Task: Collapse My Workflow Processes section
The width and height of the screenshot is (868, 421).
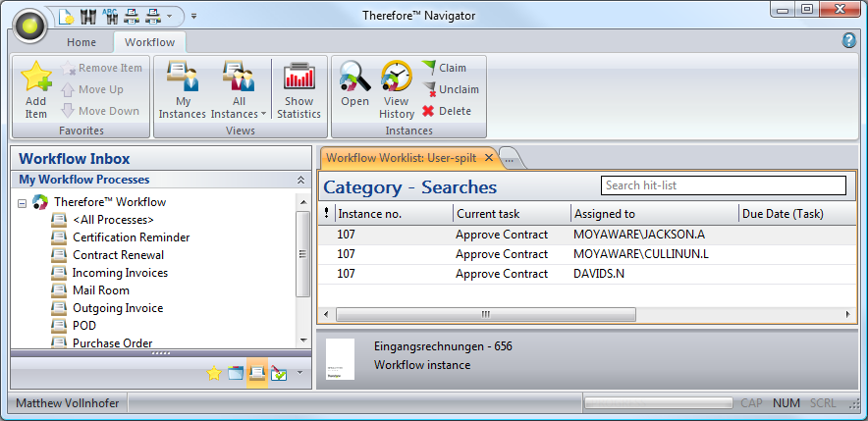Action: click(301, 180)
